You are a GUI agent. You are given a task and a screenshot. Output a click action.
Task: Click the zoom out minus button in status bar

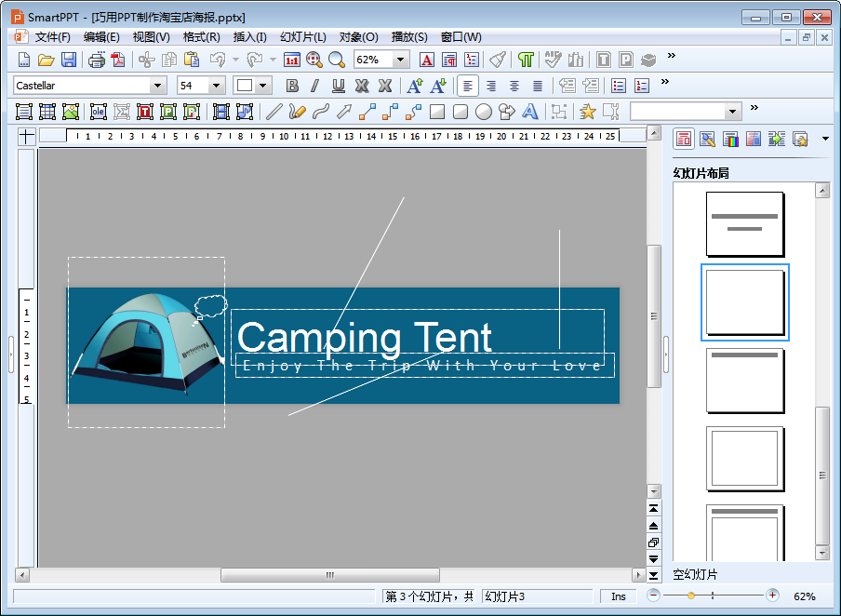point(654,596)
